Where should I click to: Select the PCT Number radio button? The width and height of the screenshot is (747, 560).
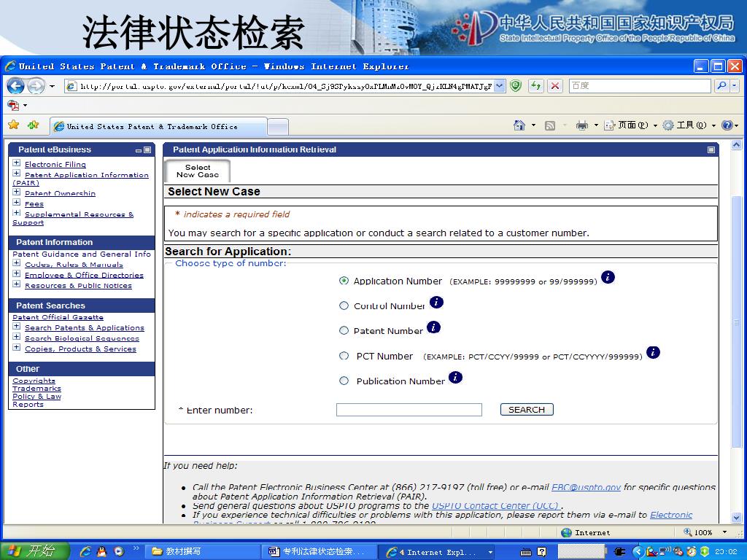[x=344, y=356]
